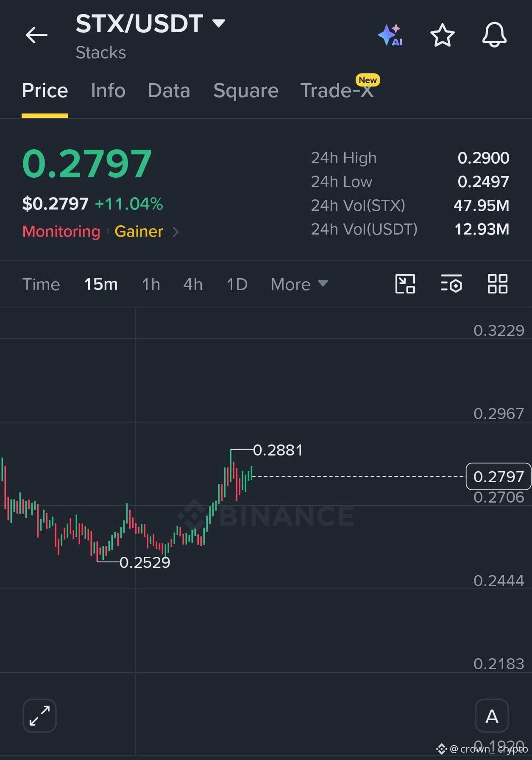Select the Time chart interval
532x760 pixels.
41,284
